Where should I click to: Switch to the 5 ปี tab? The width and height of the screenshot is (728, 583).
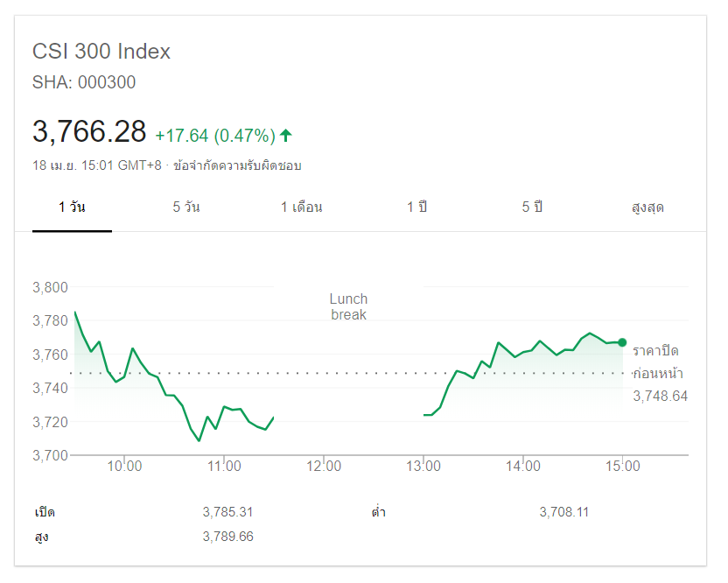point(532,207)
